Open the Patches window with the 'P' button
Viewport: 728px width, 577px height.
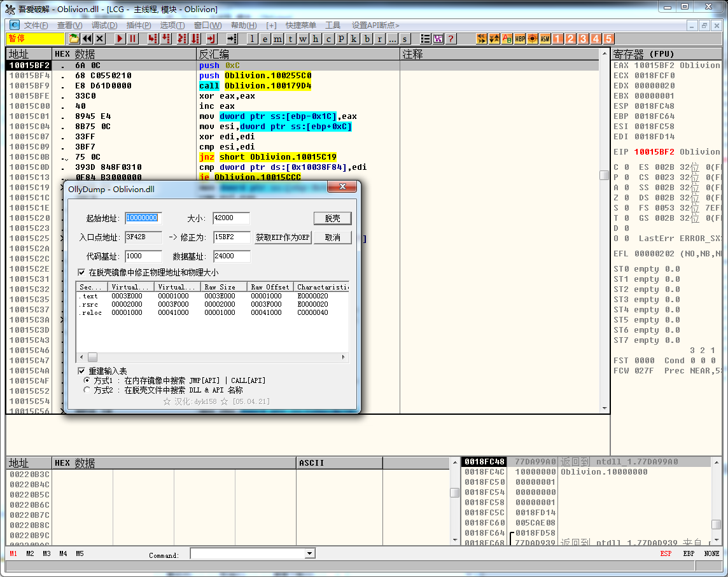tap(341, 39)
